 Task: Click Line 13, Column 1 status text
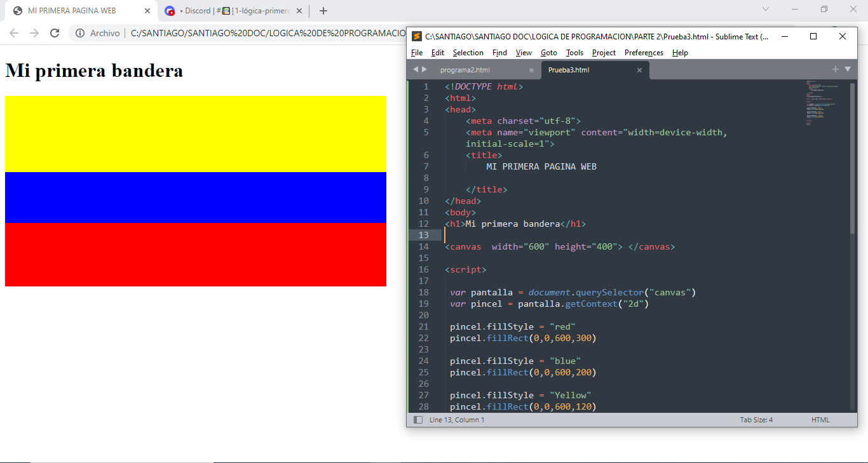click(457, 420)
